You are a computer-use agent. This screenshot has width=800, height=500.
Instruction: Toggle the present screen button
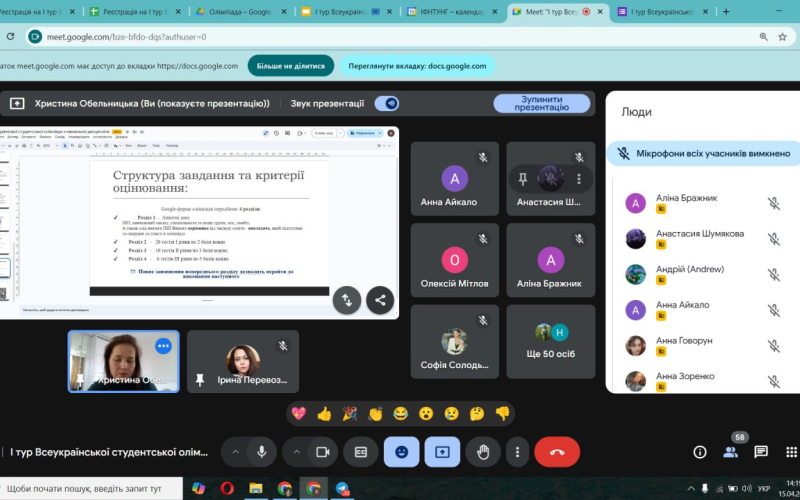(442, 452)
